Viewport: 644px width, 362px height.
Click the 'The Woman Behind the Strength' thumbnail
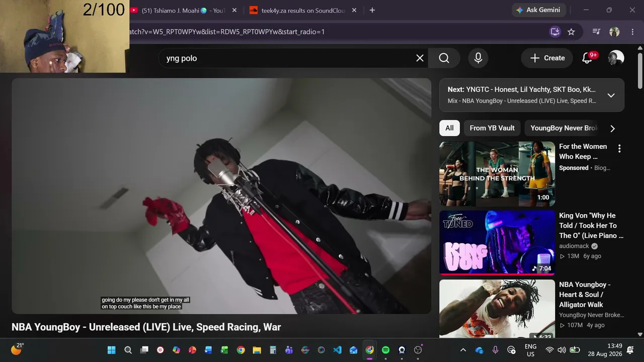click(497, 174)
